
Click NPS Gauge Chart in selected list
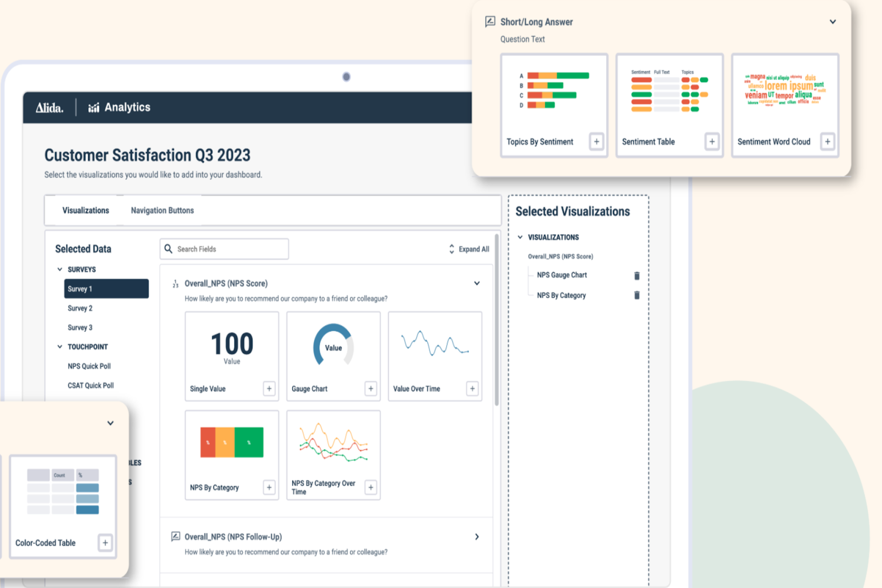(562, 275)
